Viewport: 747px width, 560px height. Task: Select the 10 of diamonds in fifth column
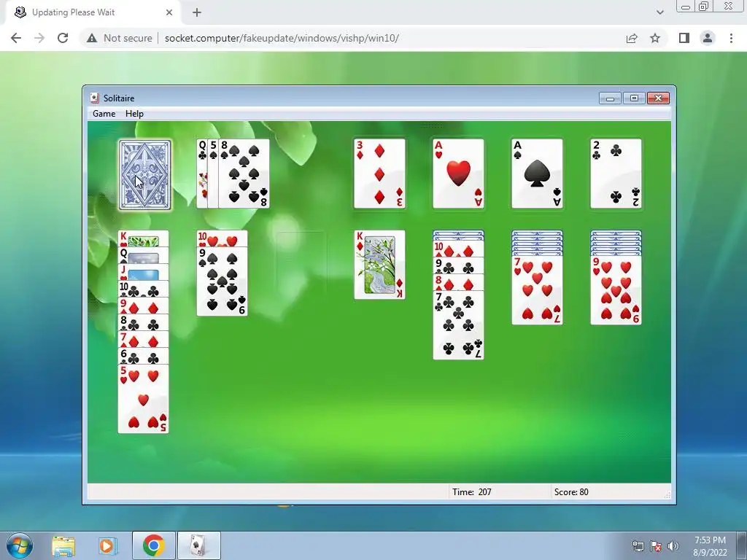458,249
